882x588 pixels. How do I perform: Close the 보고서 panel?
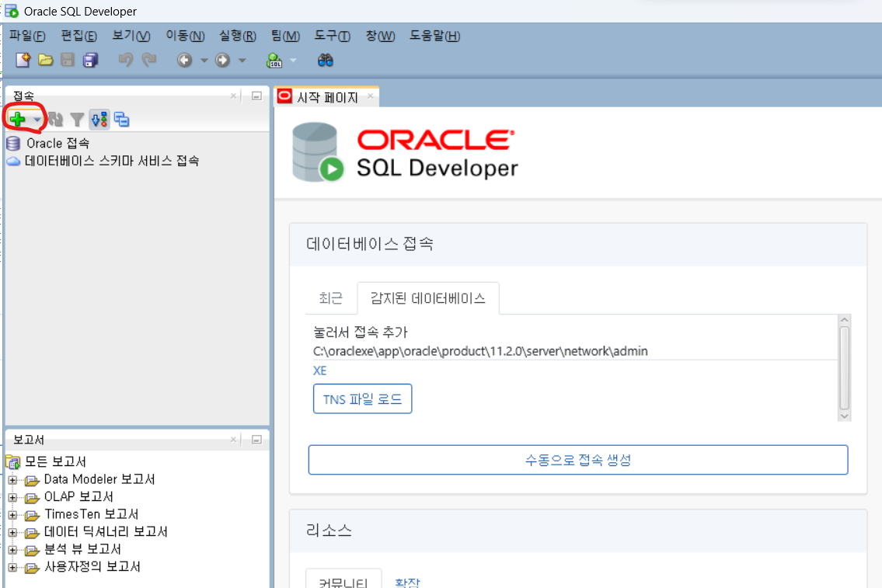(233, 440)
